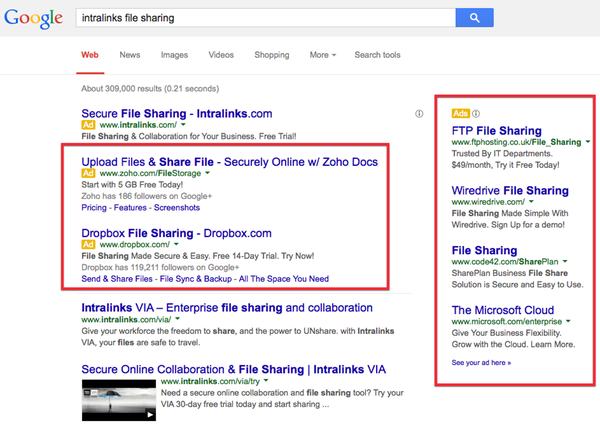Screen dimensions: 600x428
Task: Click the Zoho Pricing sitelink
Action: (x=94, y=208)
